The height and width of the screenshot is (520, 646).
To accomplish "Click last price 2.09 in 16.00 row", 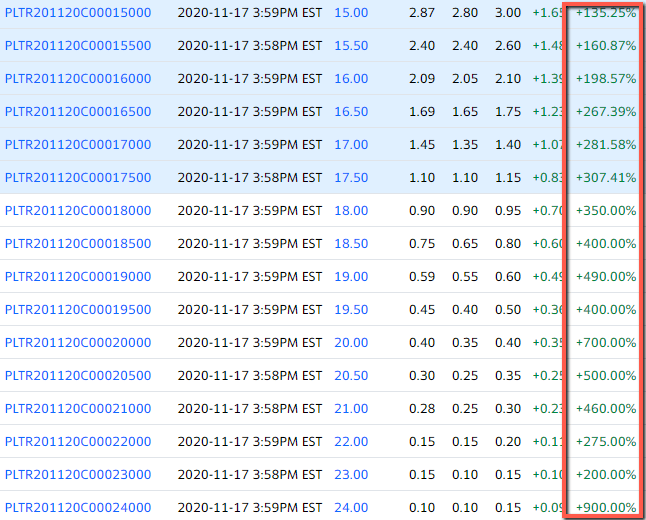I will pyautogui.click(x=422, y=79).
